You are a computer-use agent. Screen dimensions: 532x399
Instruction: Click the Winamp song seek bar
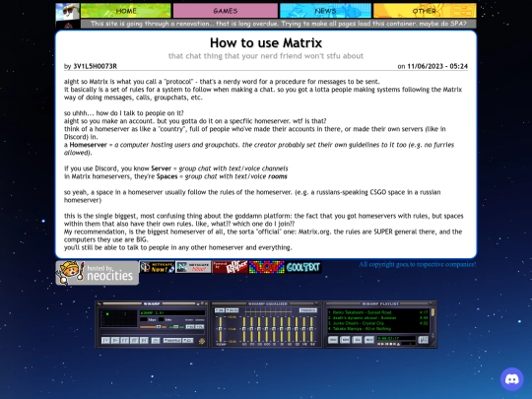tap(153, 332)
